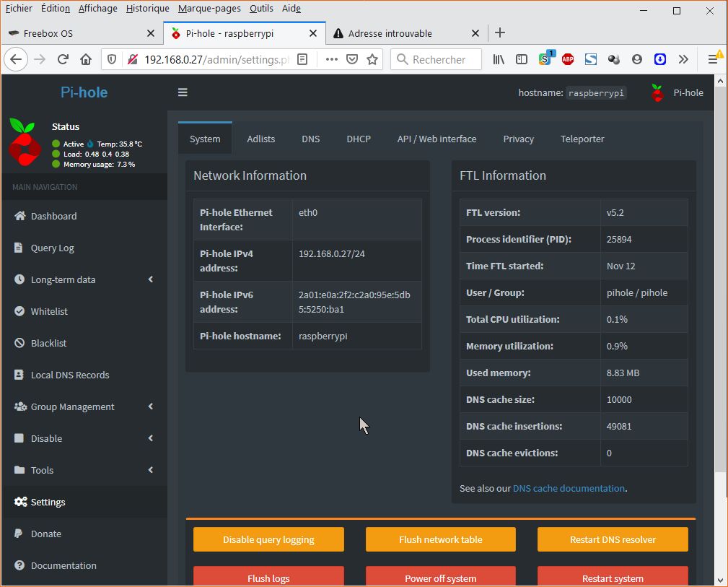This screenshot has width=728, height=587.
Task: Click the browser Back arrow
Action: (16, 59)
